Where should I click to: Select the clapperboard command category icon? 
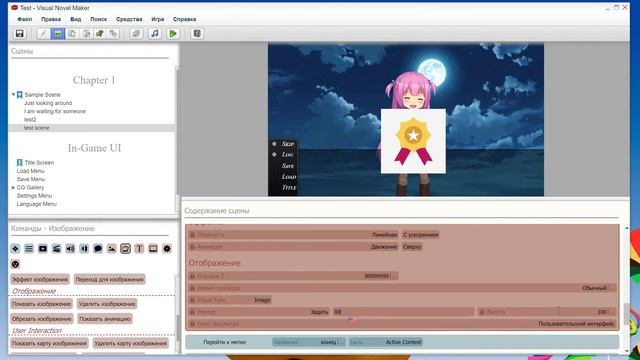coord(57,249)
